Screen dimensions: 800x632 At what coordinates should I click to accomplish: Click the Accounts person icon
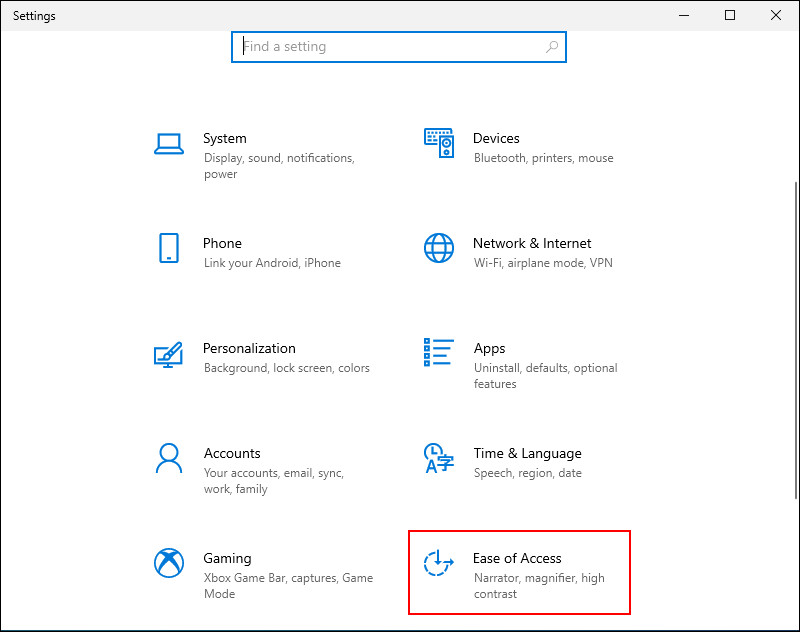168,458
